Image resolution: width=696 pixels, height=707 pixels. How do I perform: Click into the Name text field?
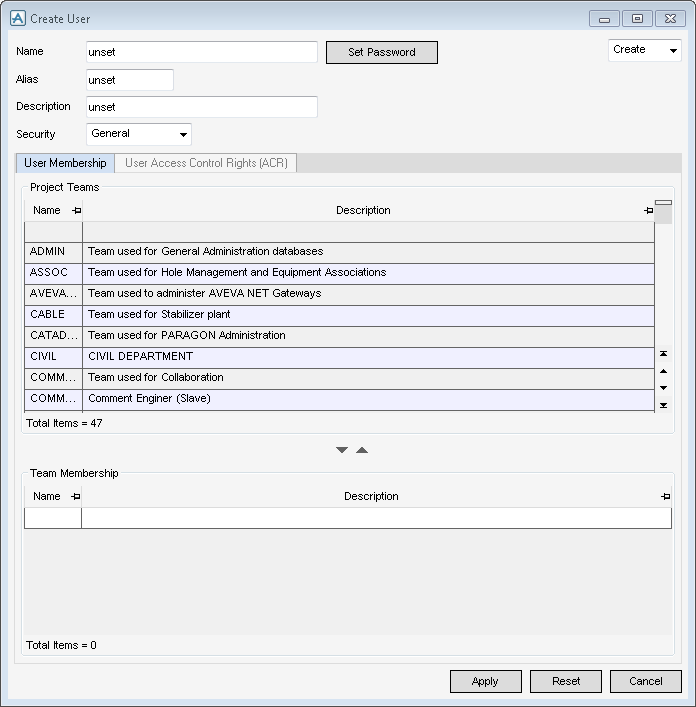pos(201,52)
